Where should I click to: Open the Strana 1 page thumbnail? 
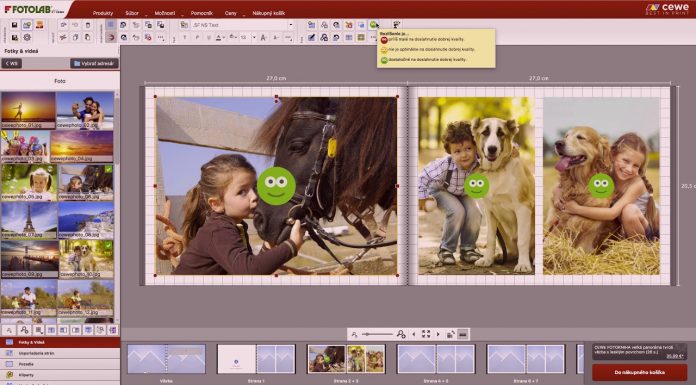pos(256,359)
